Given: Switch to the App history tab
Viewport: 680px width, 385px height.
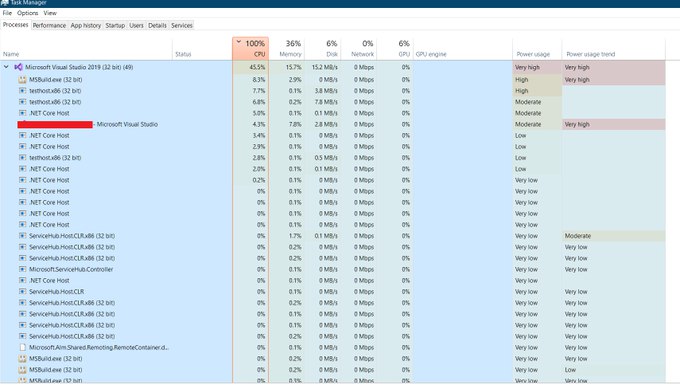Looking at the screenshot, I should tap(86, 26).
